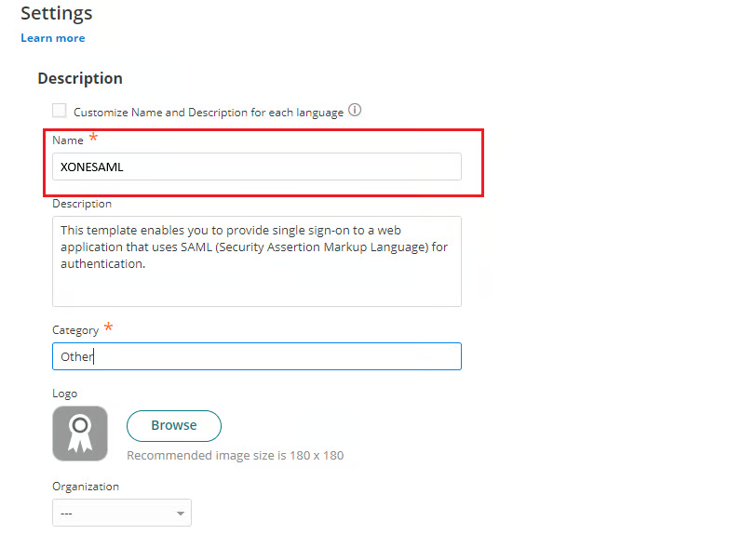Click the info icon beside the language checkbox
This screenshot has height=534, width=756.
point(355,111)
